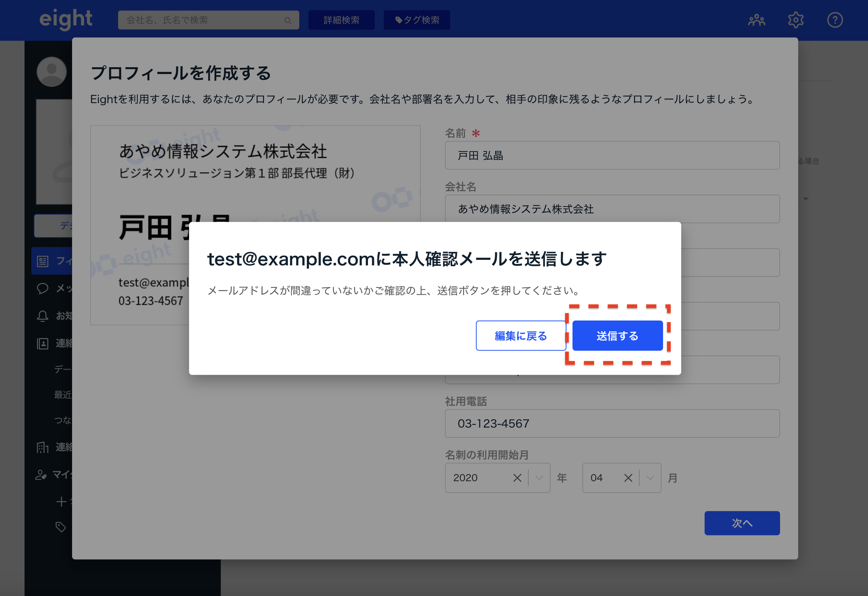Screen dimensions: 868x596
Task: Expand the month 04 dropdown chevron
Action: [x=650, y=478]
